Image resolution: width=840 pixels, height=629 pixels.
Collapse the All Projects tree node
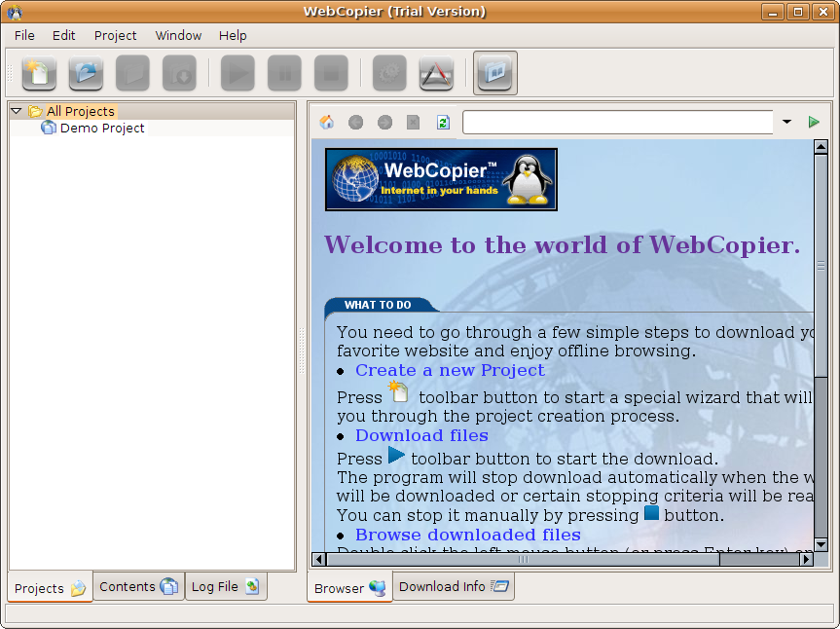tap(17, 111)
